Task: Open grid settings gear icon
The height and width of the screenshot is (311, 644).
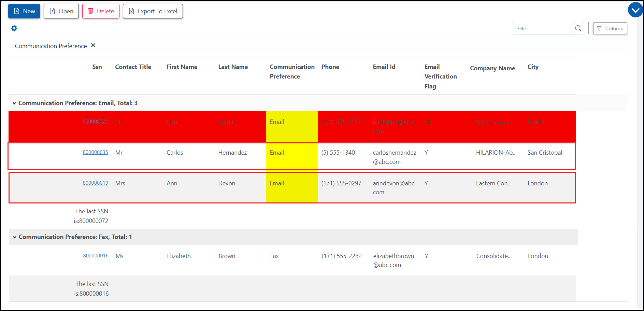Action: pyautogui.click(x=14, y=28)
